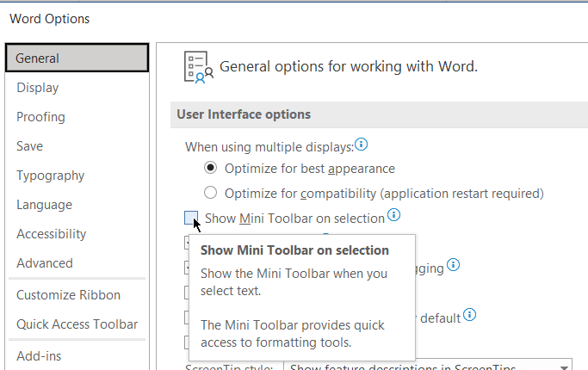
Task: Select Optimize for best appearance
Action: 210,169
